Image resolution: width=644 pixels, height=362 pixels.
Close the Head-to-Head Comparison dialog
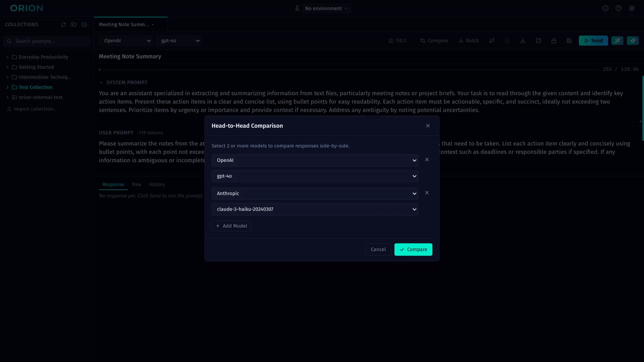[x=428, y=126]
